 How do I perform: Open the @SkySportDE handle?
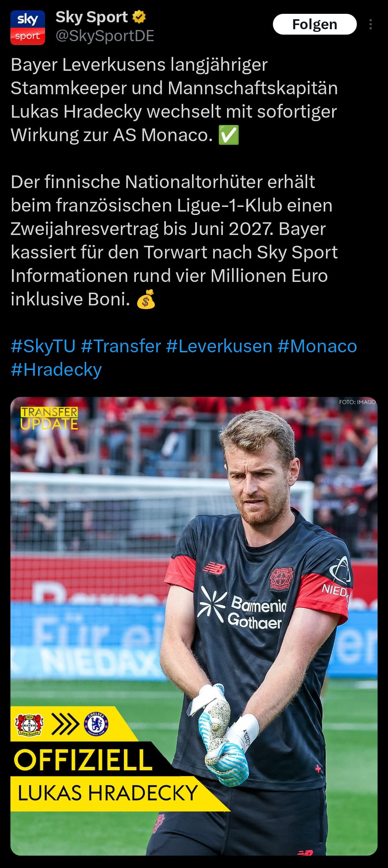point(105,36)
